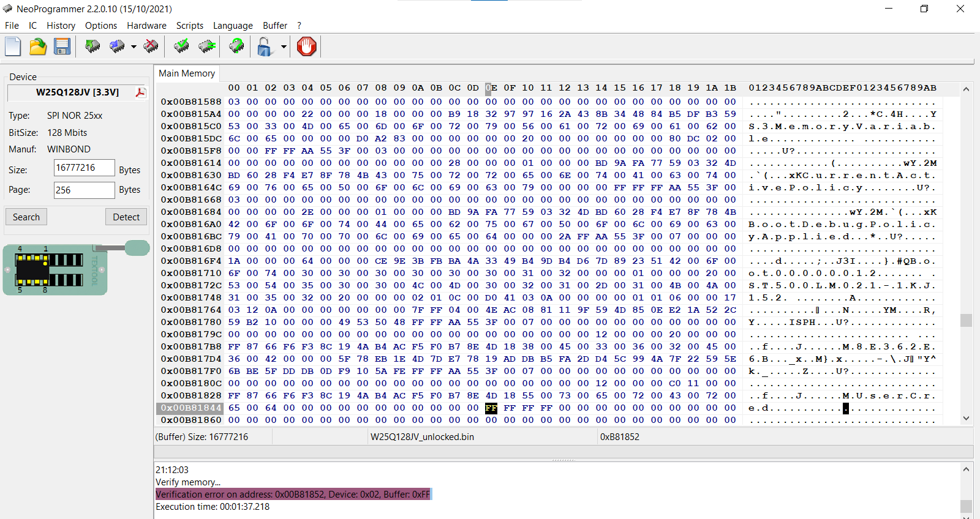Image resolution: width=980 pixels, height=519 pixels.
Task: Click the Search button
Action: click(x=26, y=217)
